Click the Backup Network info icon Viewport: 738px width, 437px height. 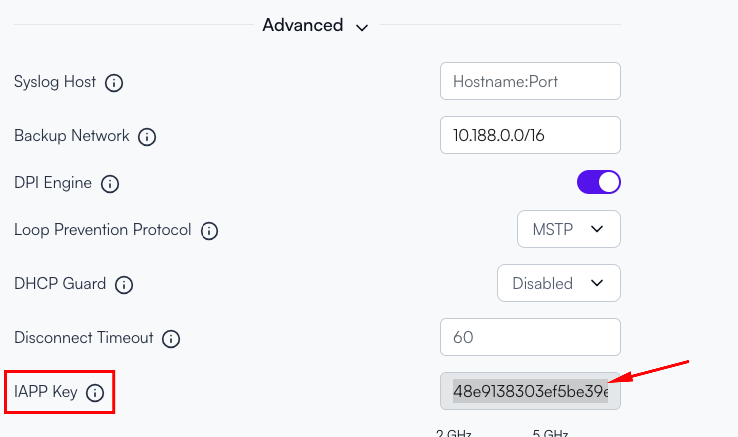click(147, 137)
